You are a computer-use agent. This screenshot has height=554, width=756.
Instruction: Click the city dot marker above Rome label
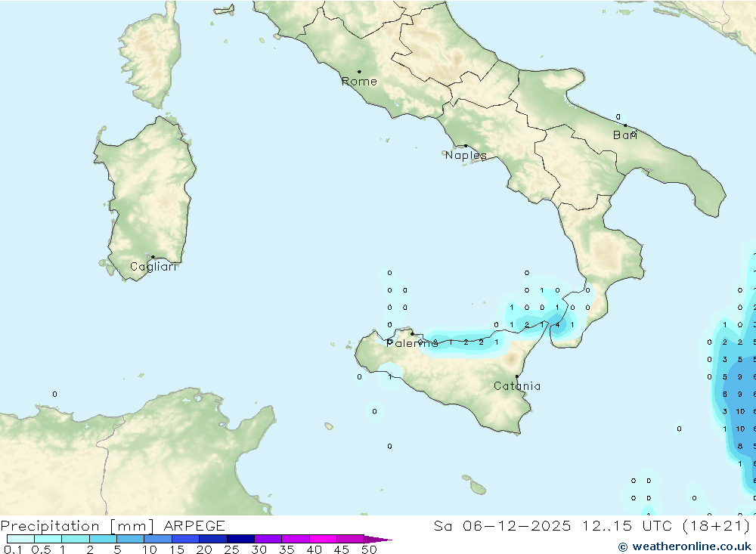point(359,72)
